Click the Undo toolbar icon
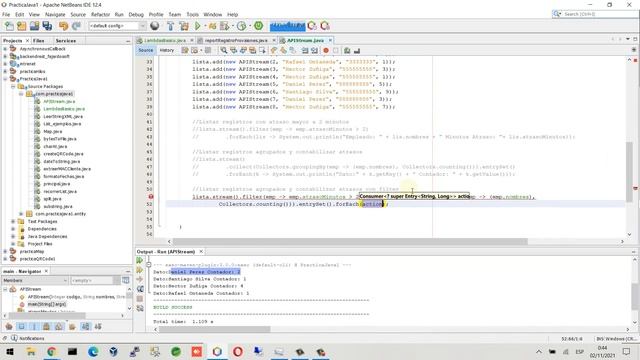This screenshot has width=640, height=360. coord(63,26)
